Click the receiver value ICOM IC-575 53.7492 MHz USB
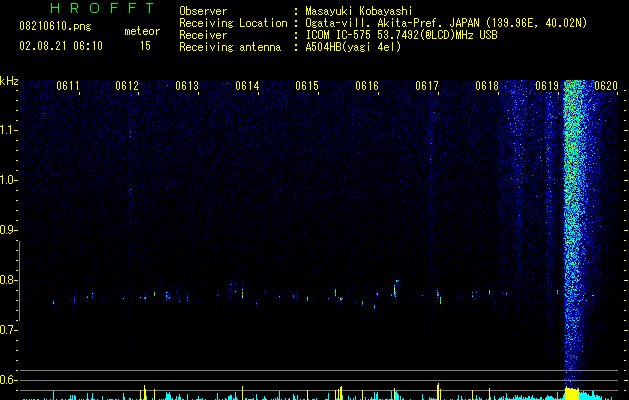The height and width of the screenshot is (400, 629). point(402,35)
